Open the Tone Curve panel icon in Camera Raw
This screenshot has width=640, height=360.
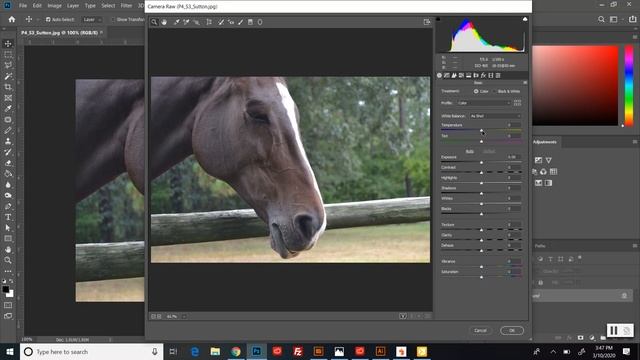447,76
